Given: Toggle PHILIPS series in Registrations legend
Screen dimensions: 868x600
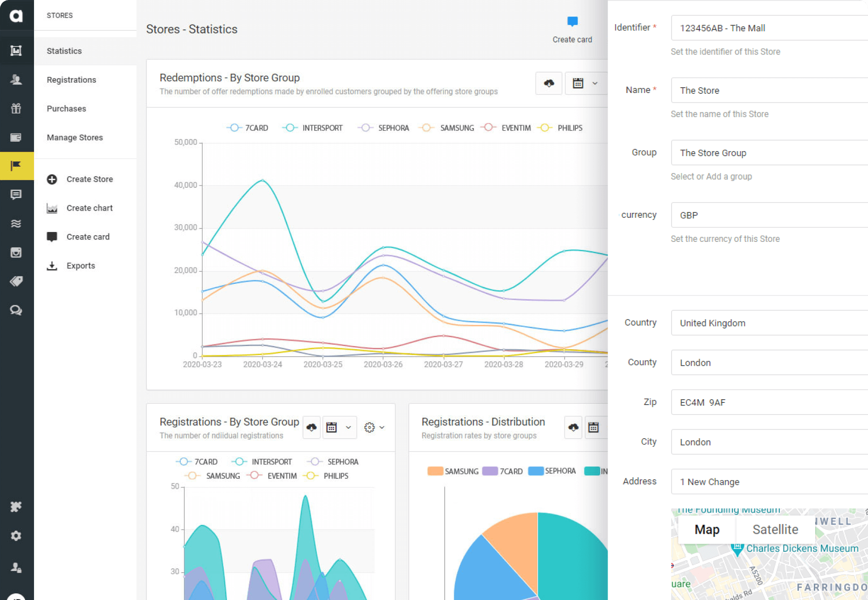Looking at the screenshot, I should click(x=326, y=476).
